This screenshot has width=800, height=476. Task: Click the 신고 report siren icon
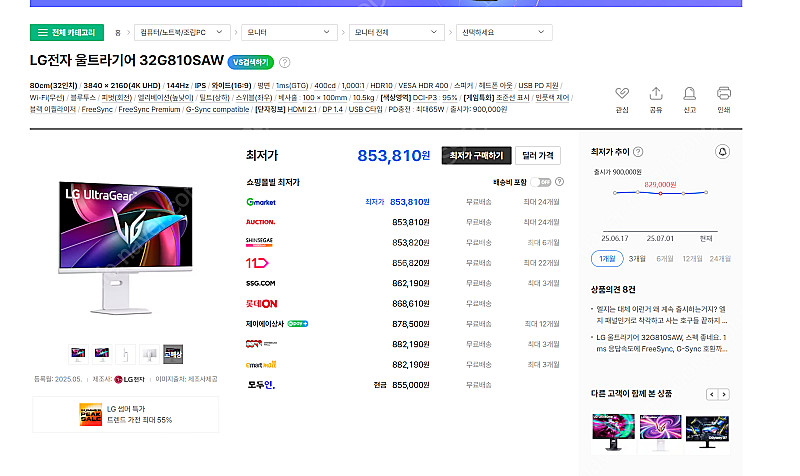689,93
